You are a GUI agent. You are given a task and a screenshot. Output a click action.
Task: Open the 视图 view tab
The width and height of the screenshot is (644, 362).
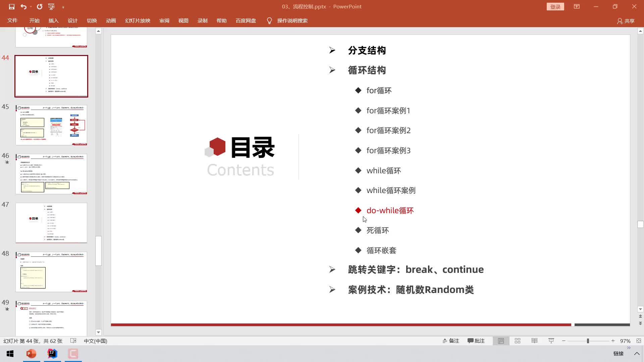coord(183,21)
